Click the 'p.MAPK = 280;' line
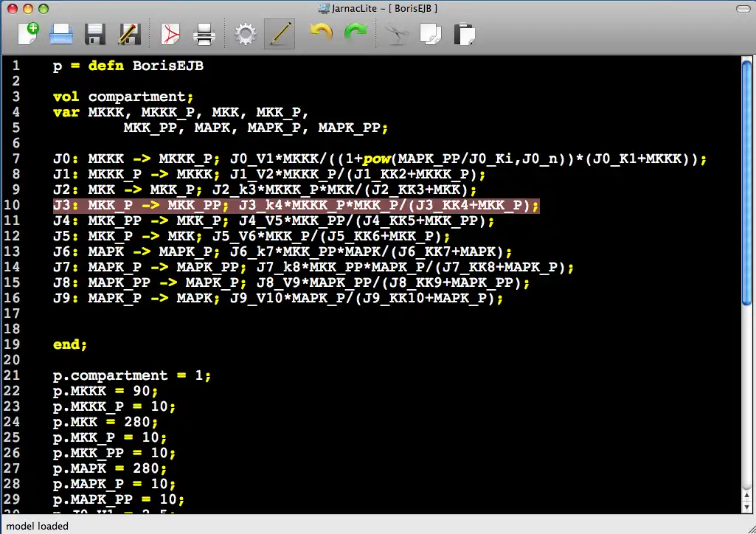This screenshot has width=756, height=534. (109, 468)
